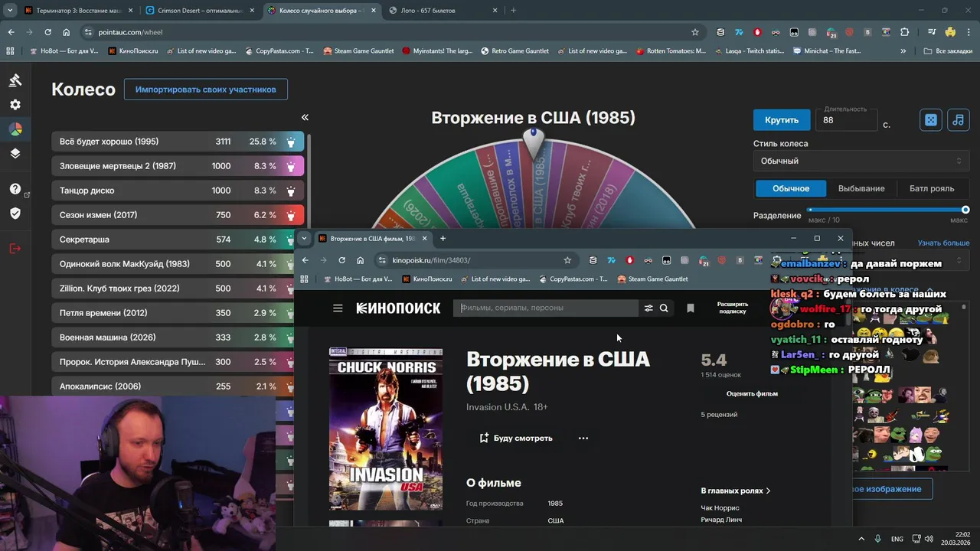Image resolution: width=980 pixels, height=551 pixels.
Task: Switch to Лото - 657 билетов tab
Action: coord(443,11)
